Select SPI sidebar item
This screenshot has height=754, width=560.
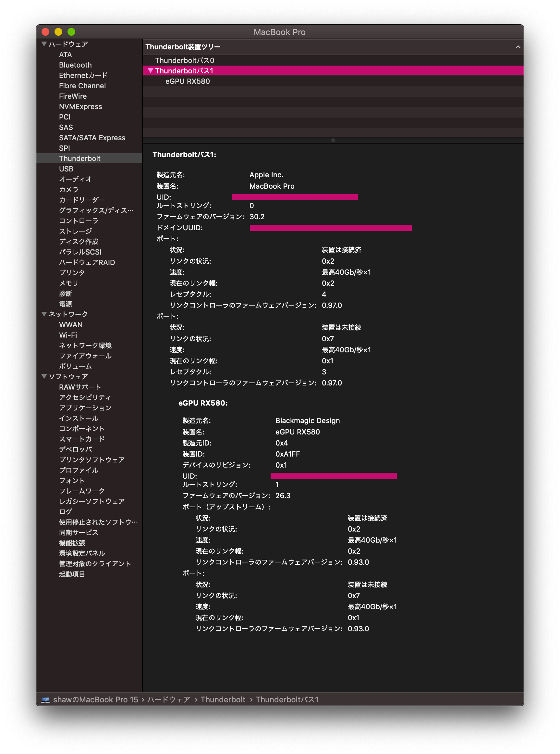click(x=65, y=148)
